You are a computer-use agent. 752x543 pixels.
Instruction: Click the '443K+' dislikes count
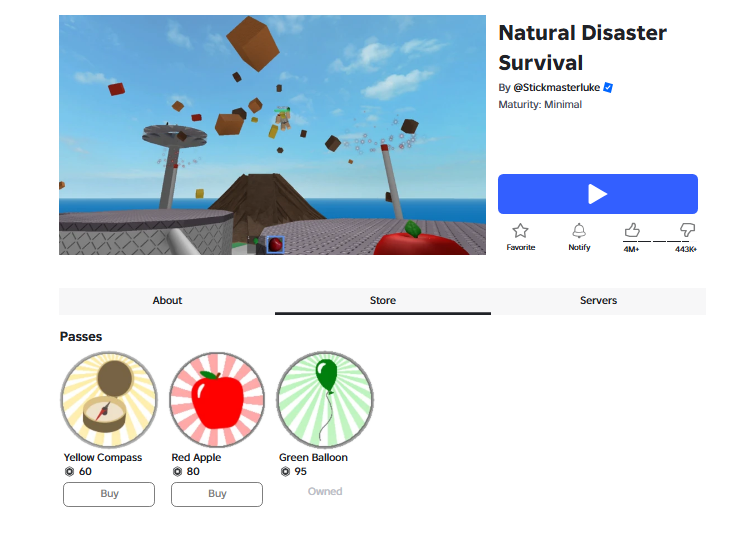[686, 249]
